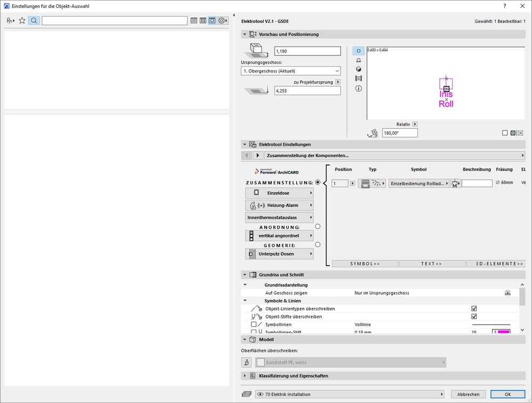Tick the Symbollinien row checkbox
This screenshot has height=403, width=532.
click(253, 324)
